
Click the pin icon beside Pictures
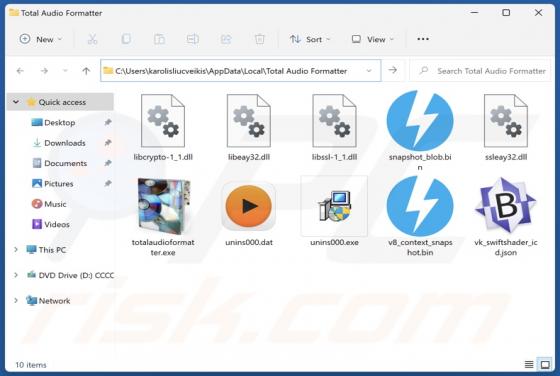pos(107,184)
